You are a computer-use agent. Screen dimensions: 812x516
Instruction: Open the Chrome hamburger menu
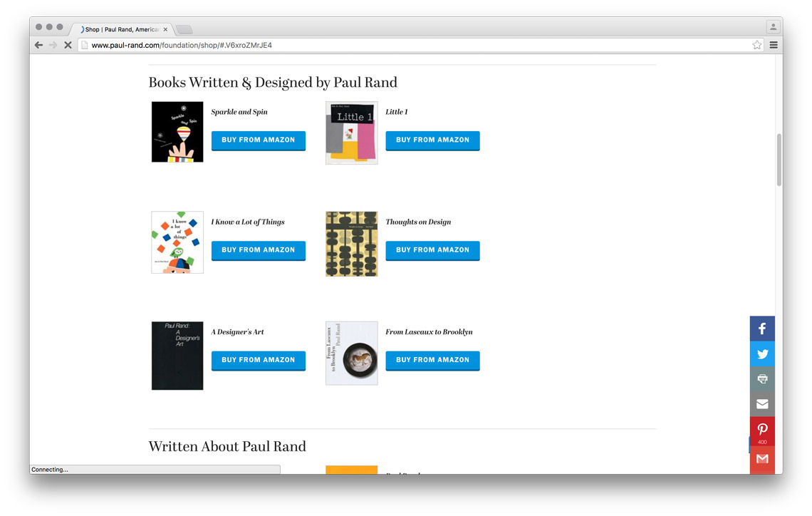click(774, 45)
